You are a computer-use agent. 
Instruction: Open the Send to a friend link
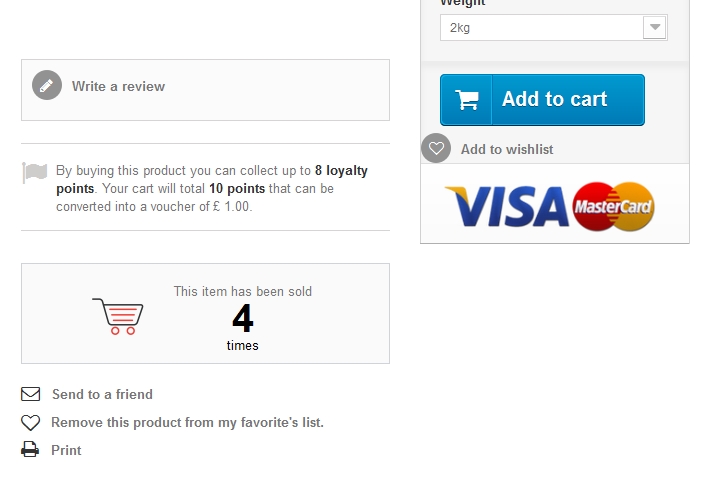pyautogui.click(x=102, y=394)
